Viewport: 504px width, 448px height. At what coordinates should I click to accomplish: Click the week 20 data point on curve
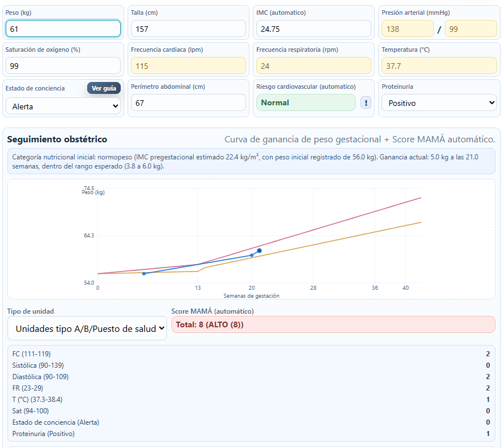pyautogui.click(x=252, y=255)
